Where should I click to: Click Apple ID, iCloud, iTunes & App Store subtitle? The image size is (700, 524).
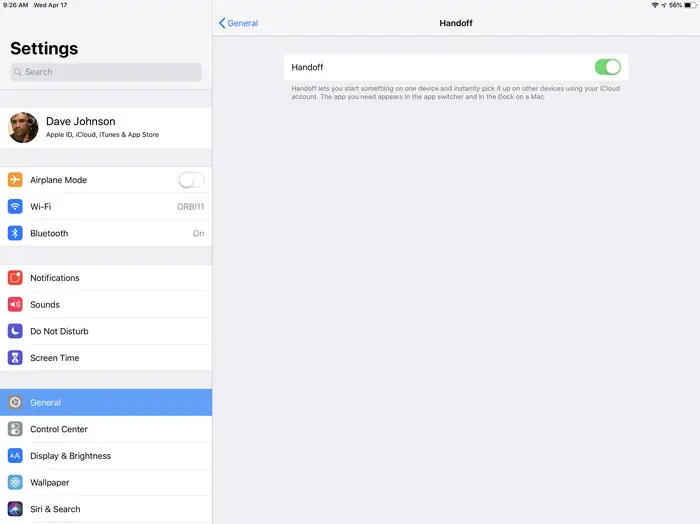[102, 134]
